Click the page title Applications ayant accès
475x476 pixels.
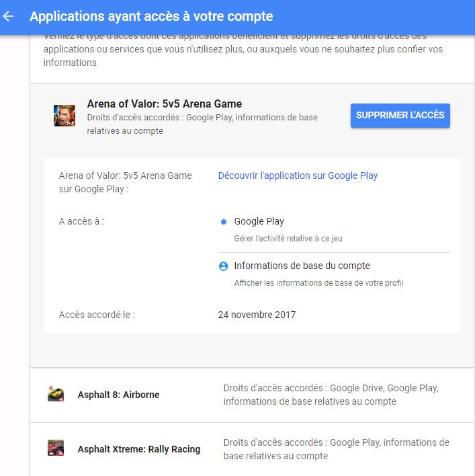click(151, 16)
